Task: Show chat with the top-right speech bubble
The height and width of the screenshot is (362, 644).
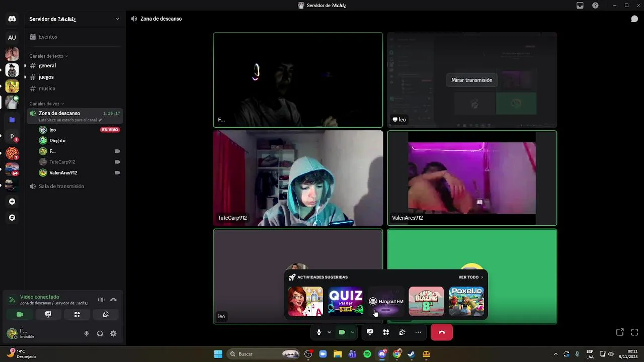Action: [x=634, y=19]
